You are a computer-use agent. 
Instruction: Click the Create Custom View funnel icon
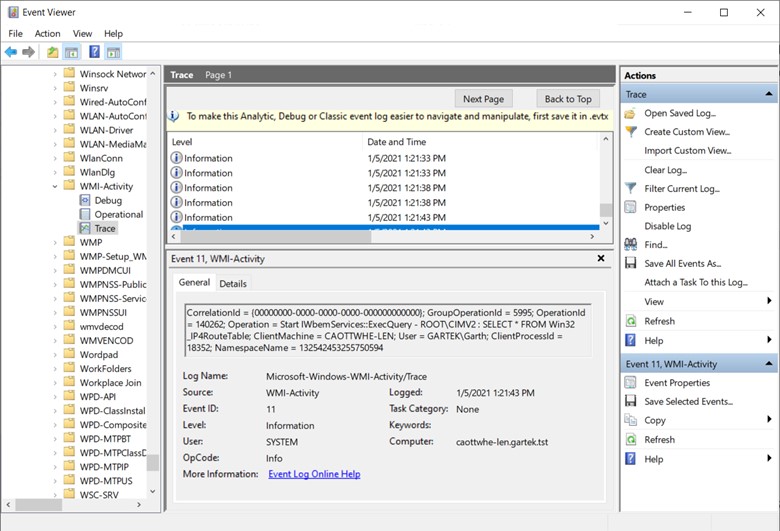(630, 132)
